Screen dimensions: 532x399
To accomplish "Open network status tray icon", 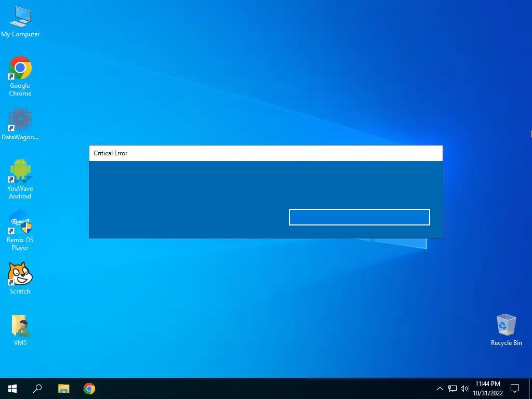I will pos(453,389).
